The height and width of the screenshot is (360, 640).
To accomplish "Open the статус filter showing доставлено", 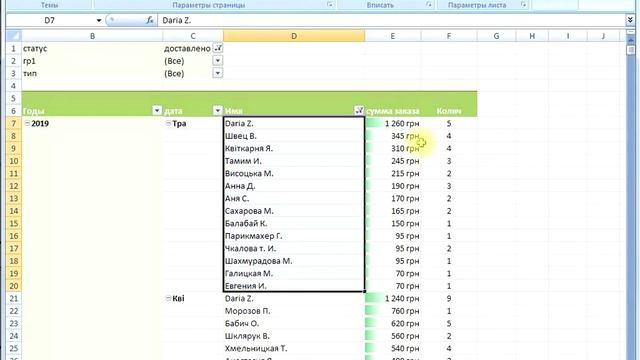I will coord(218,48).
